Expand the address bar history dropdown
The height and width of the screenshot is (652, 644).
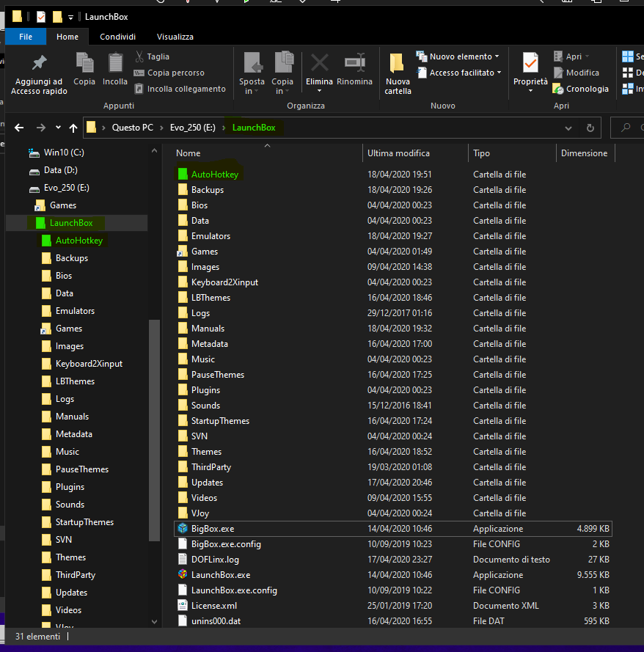point(568,128)
